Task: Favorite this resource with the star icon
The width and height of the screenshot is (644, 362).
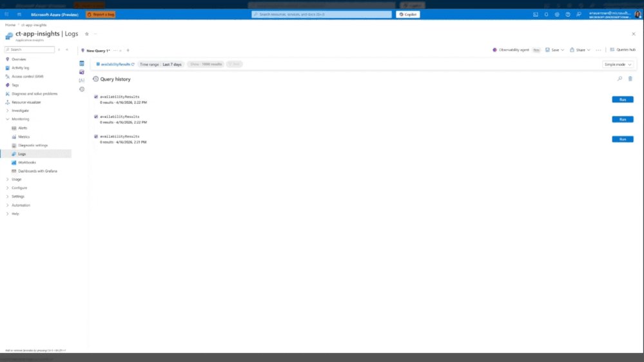Action: [86, 34]
